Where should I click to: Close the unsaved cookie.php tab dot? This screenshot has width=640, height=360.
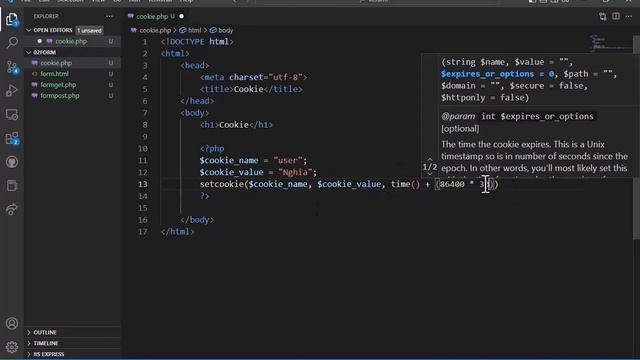[x=181, y=16]
